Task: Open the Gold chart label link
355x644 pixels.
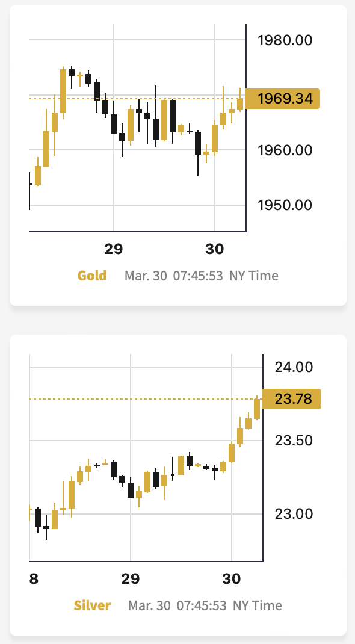Action: pyautogui.click(x=92, y=276)
